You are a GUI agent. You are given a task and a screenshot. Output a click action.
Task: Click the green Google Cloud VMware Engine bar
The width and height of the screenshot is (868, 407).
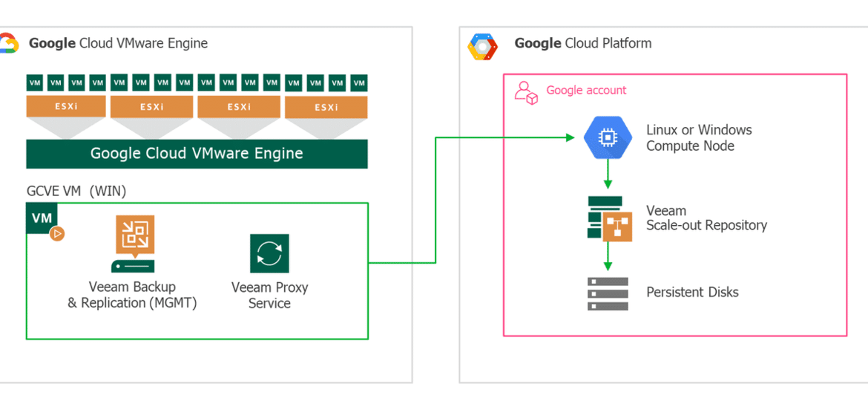point(197,154)
